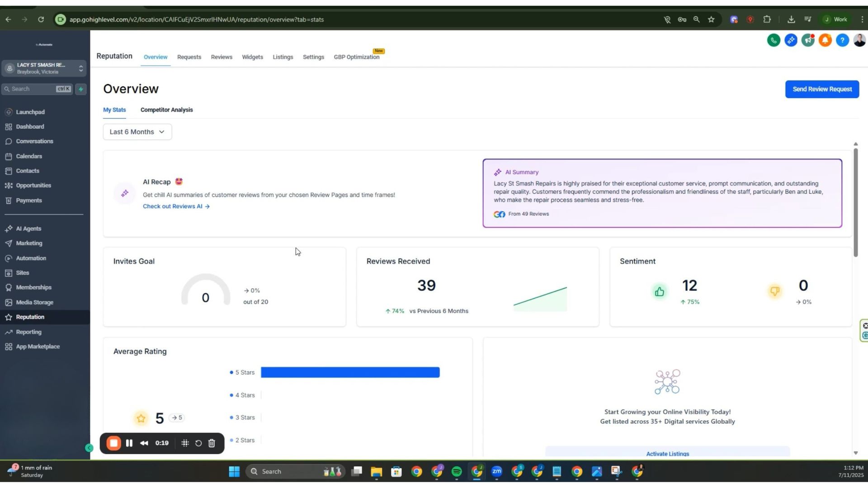Expand the Last 6 Months dropdown
This screenshot has width=868, height=488.
(x=137, y=132)
